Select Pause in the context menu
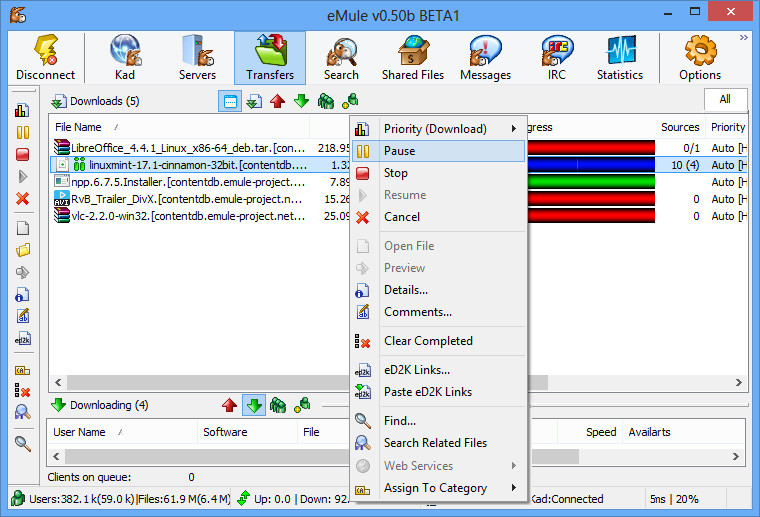760x517 pixels. pyautogui.click(x=400, y=151)
